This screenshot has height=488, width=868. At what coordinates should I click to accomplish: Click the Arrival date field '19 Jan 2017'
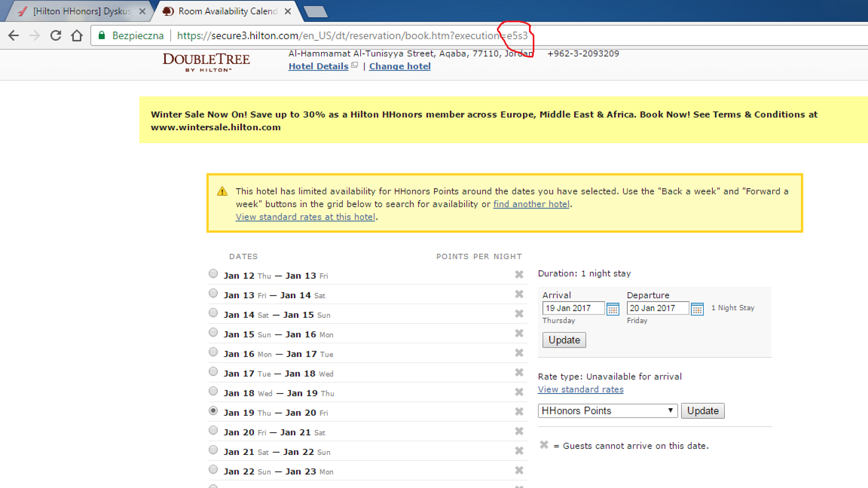573,309
